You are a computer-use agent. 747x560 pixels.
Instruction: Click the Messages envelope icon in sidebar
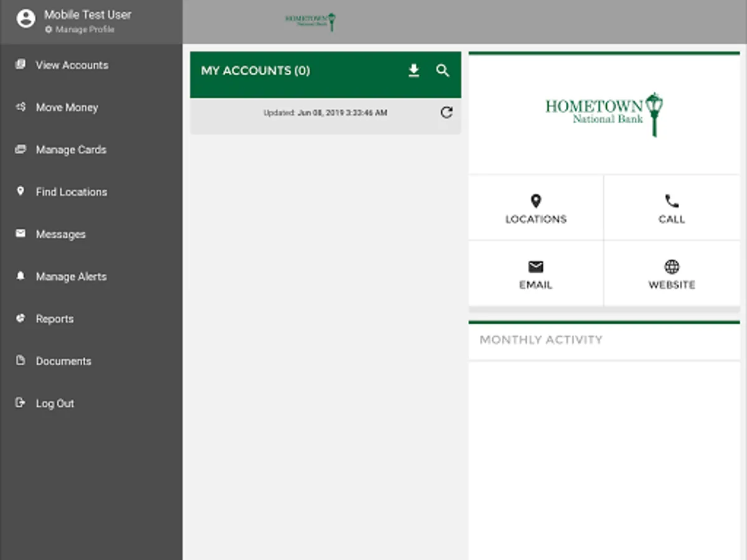[x=21, y=234]
